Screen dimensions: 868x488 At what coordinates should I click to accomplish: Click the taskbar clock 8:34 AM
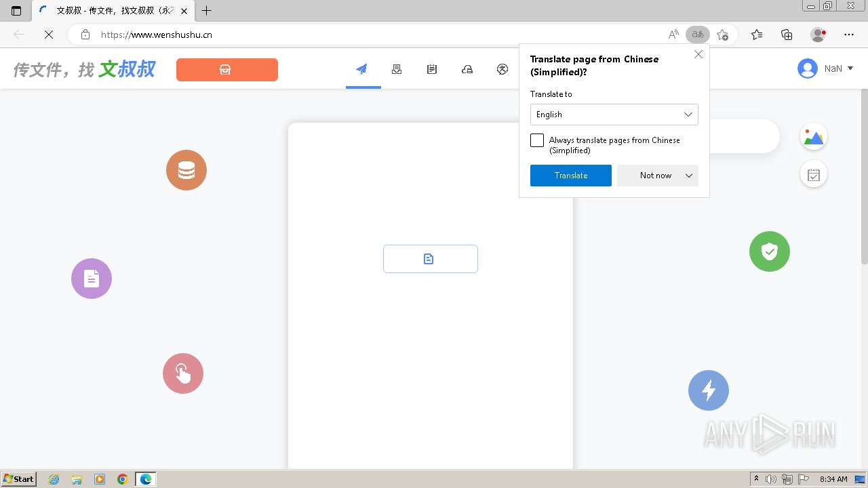coord(833,479)
